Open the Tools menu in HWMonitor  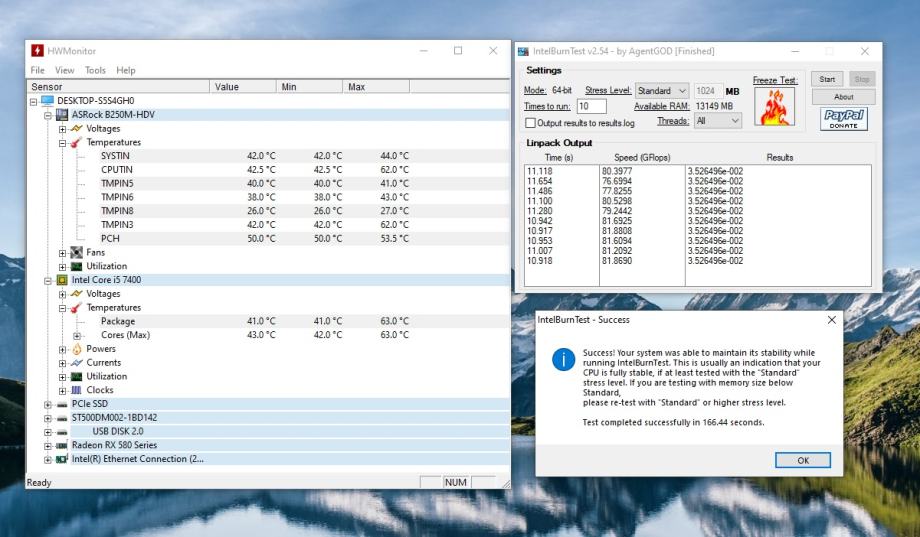[x=95, y=71]
